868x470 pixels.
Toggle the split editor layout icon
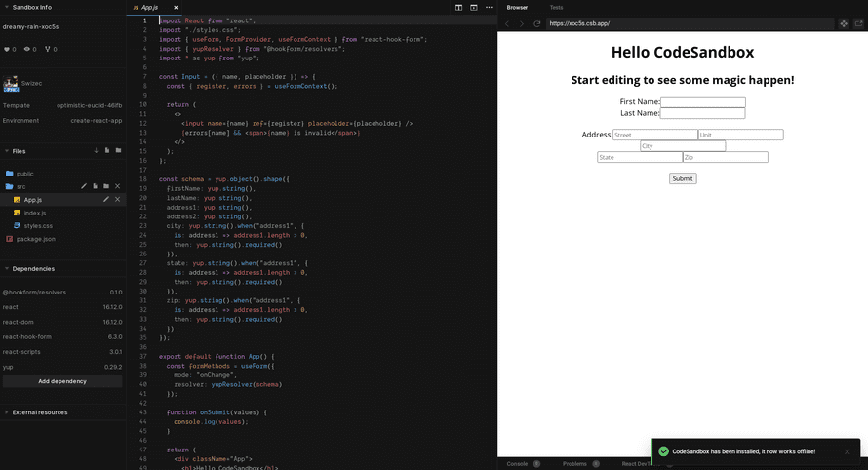point(459,7)
